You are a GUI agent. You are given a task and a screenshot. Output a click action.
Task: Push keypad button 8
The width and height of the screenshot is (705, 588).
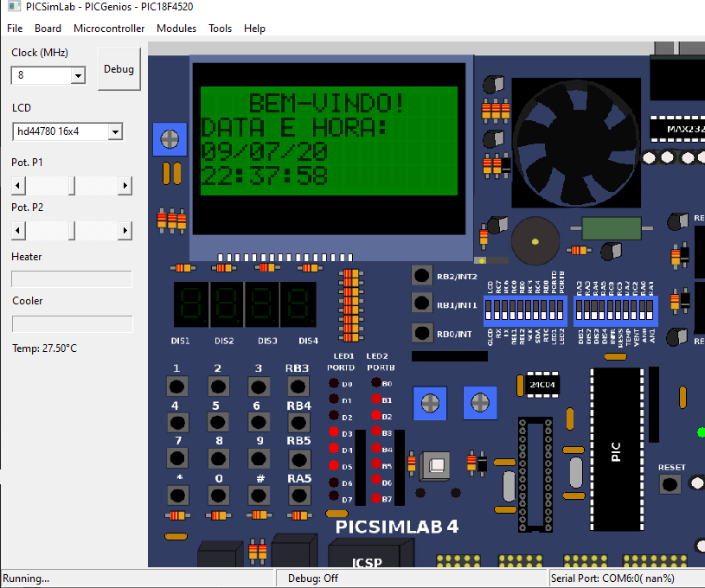pyautogui.click(x=218, y=458)
